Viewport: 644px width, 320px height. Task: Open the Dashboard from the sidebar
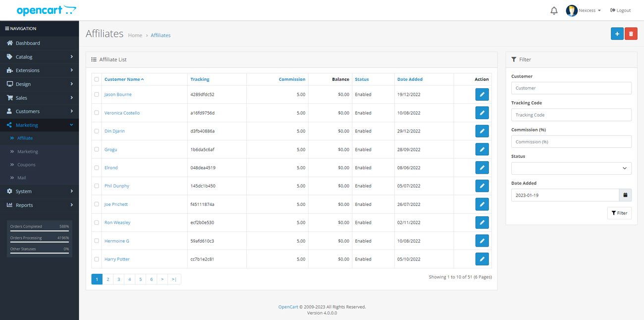click(27, 43)
